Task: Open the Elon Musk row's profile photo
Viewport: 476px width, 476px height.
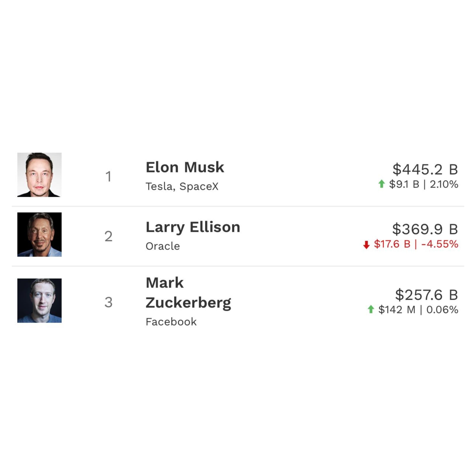Action: [39, 175]
